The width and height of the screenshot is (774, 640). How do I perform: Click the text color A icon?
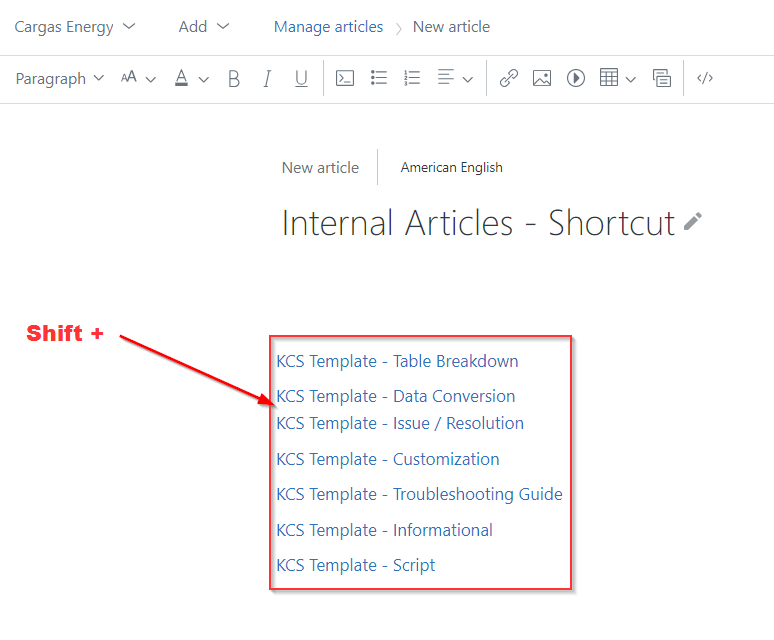click(182, 78)
